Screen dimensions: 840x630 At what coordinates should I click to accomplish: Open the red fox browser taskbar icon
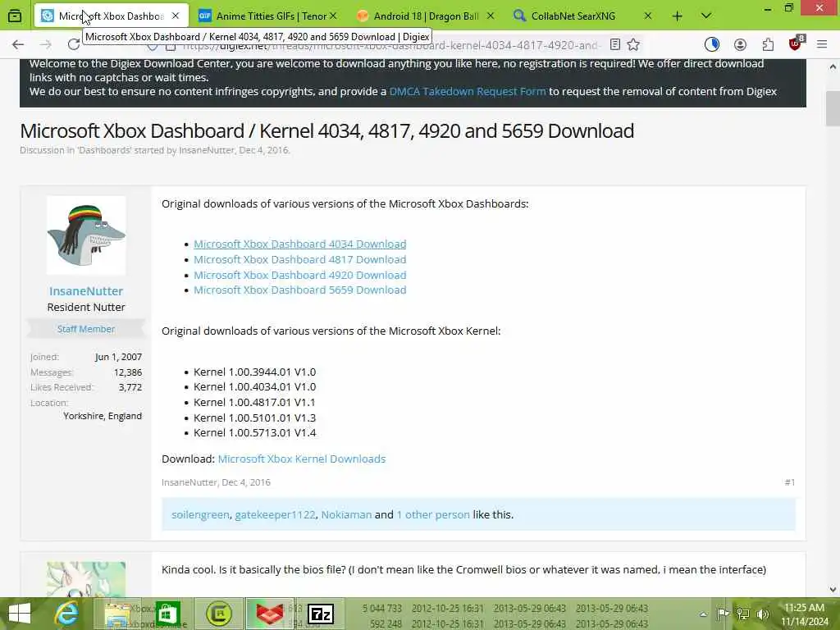click(x=269, y=614)
